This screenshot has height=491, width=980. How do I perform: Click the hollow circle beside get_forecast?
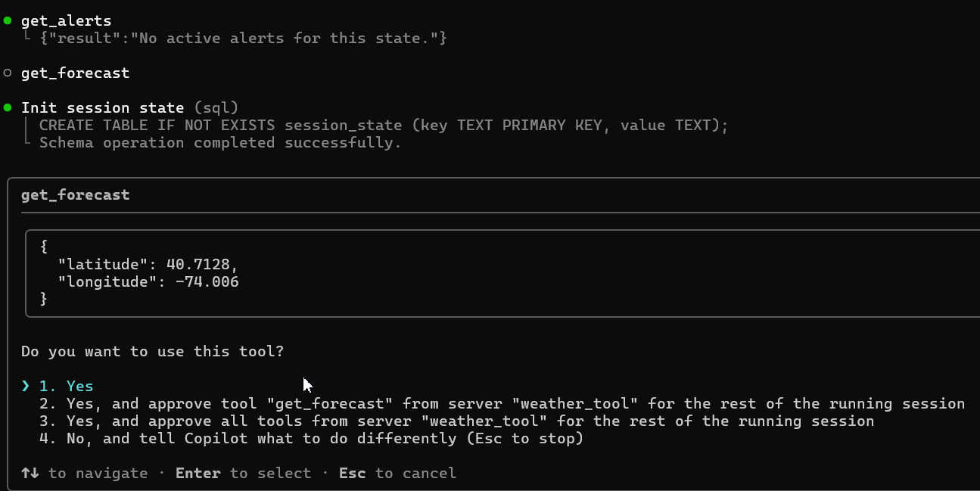tap(8, 73)
